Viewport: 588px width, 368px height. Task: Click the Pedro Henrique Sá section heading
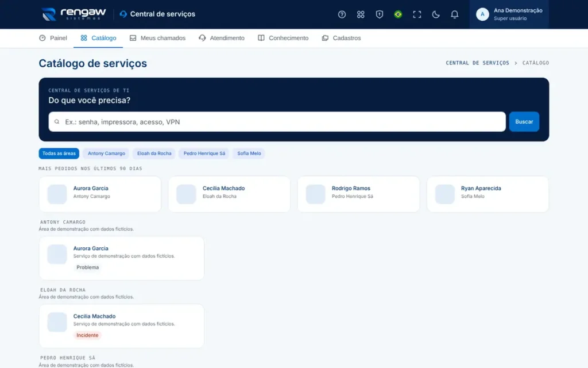pos(68,358)
